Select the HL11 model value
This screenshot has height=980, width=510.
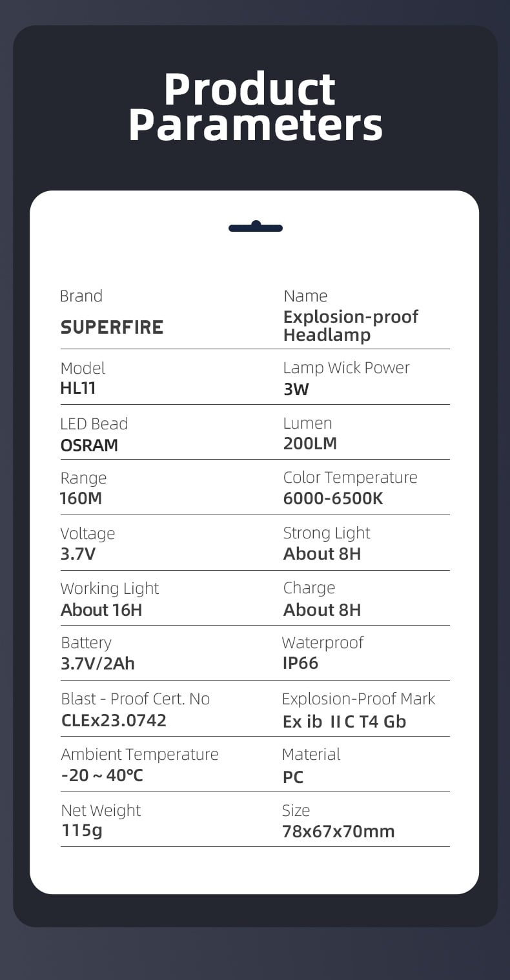78,389
